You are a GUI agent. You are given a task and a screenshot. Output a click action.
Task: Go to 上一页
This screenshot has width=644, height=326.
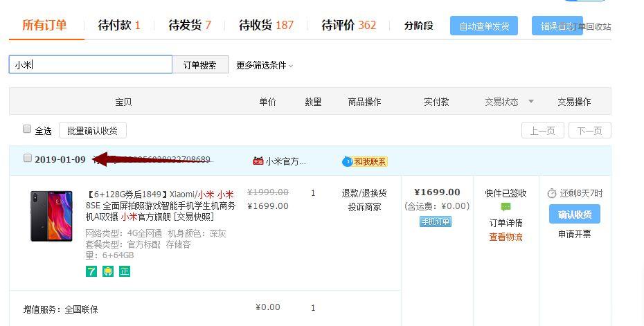coord(543,131)
